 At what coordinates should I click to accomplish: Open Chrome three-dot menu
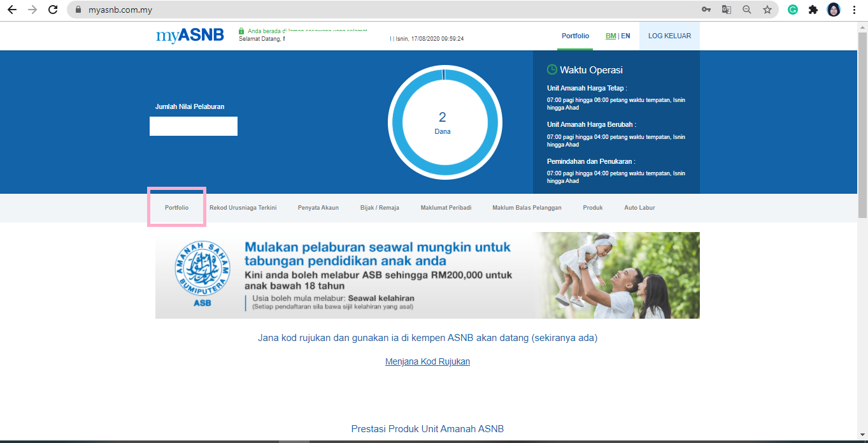[x=854, y=10]
